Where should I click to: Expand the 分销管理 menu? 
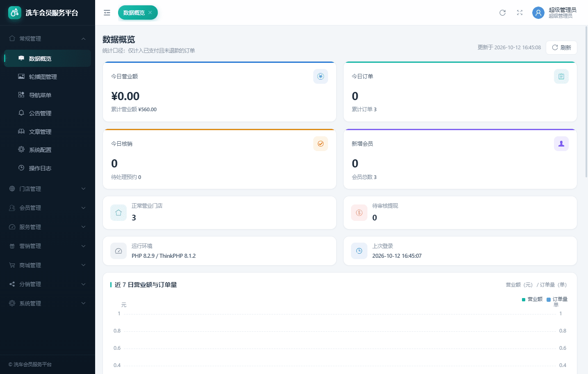pyautogui.click(x=48, y=284)
